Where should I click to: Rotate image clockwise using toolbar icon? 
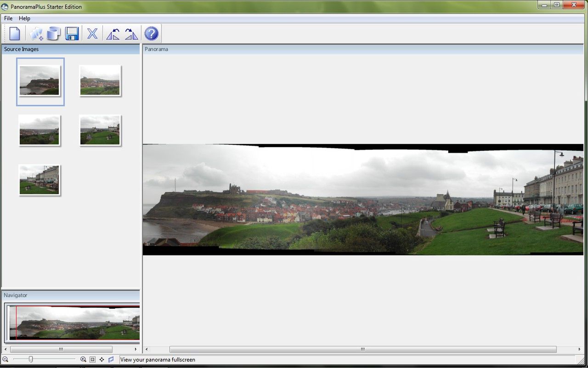[x=131, y=34]
